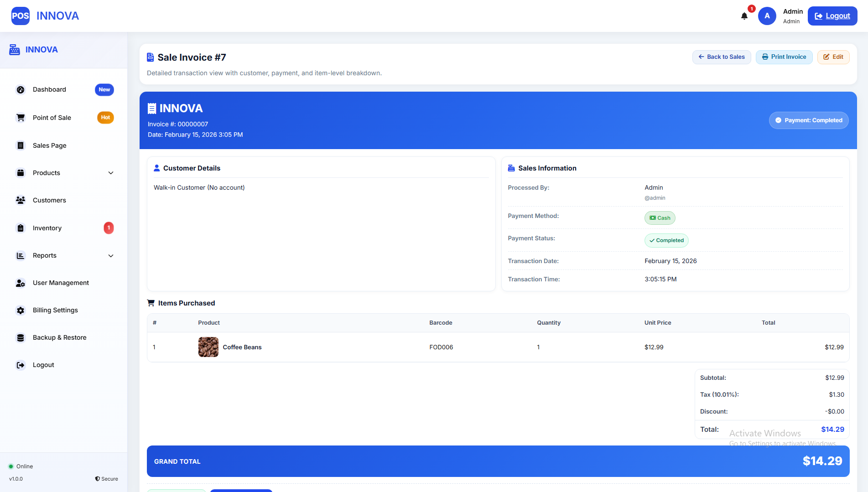
Task: Click the Inventory clipboard icon
Action: (21, 228)
